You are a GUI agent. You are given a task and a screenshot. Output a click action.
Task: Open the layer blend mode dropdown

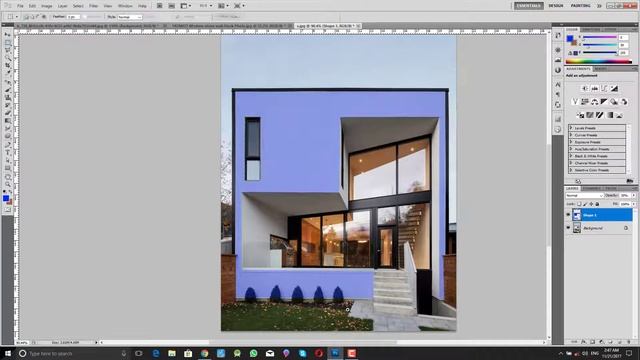[x=584, y=196]
